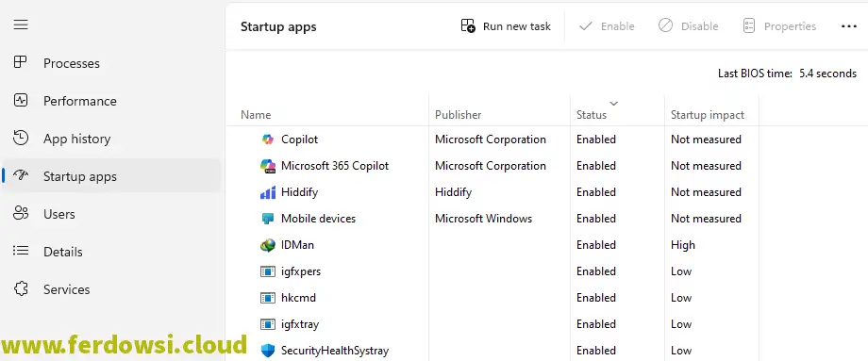Click the Microsoft 365 Copilot icon

[267, 166]
